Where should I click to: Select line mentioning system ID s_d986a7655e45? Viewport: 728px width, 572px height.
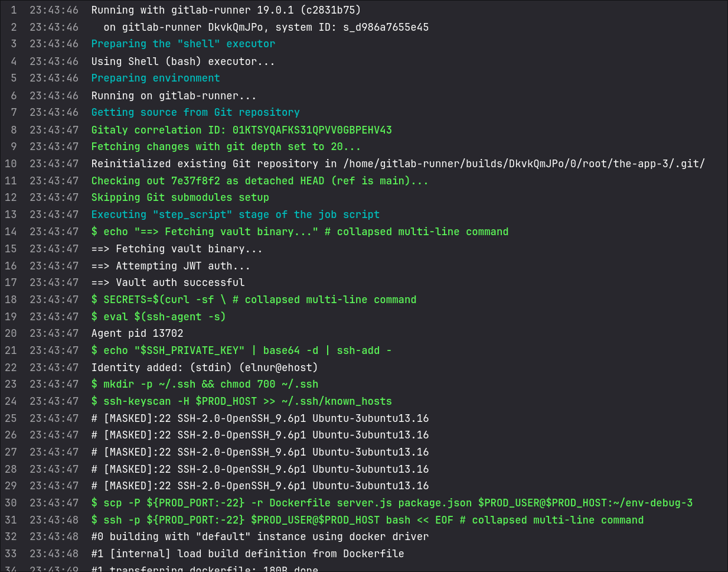[266, 27]
